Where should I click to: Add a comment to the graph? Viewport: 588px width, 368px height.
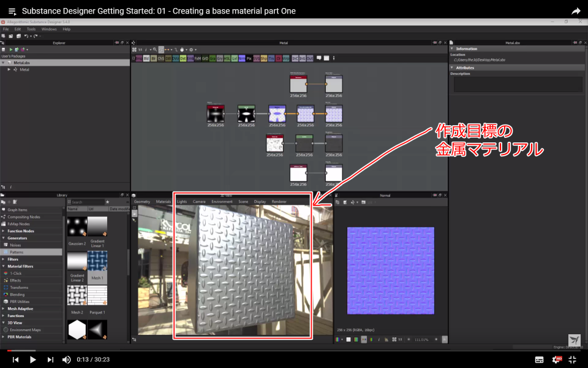point(318,58)
